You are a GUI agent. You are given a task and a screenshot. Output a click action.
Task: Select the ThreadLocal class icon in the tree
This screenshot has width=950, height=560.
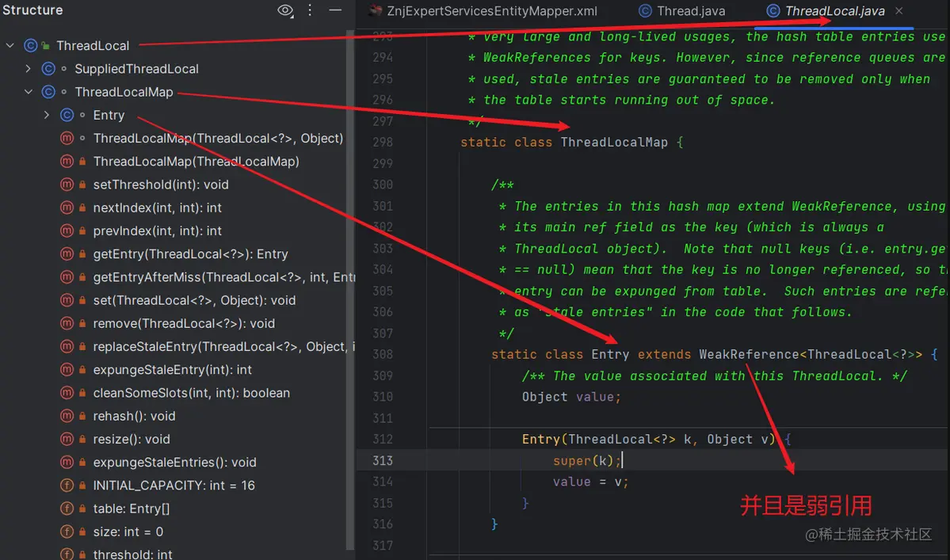coord(30,45)
